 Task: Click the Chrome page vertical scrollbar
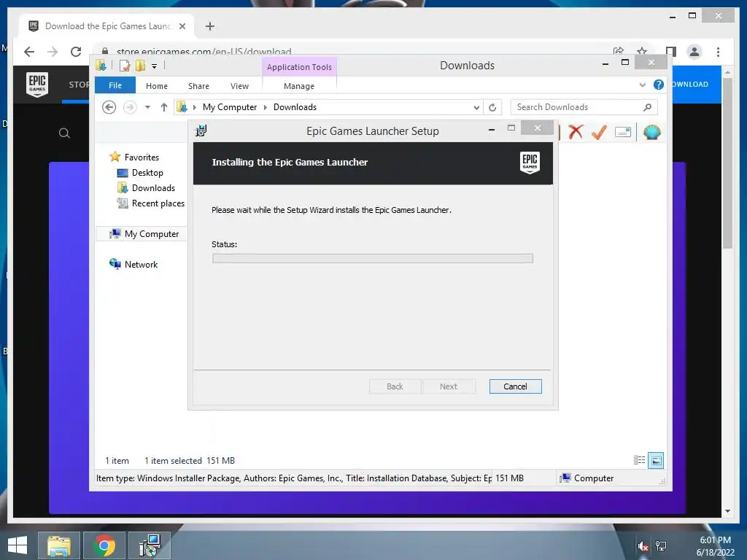click(x=727, y=163)
